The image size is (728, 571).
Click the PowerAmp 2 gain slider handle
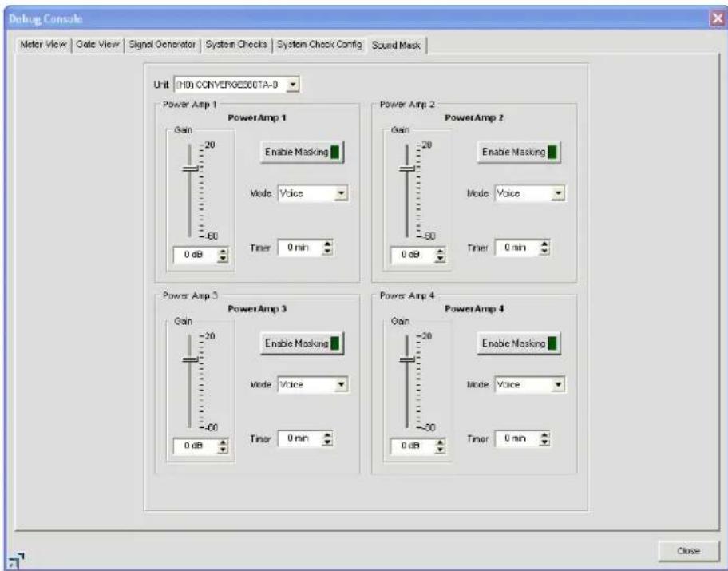(x=407, y=169)
